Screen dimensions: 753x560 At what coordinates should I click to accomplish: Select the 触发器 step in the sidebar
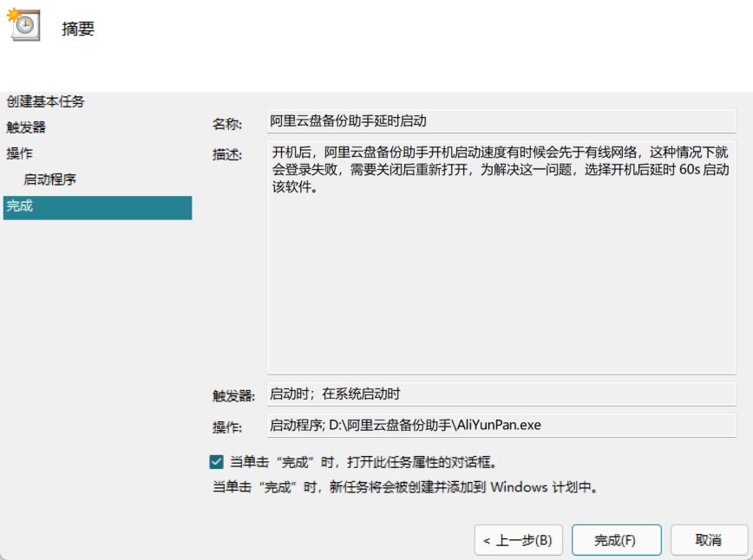coord(26,127)
